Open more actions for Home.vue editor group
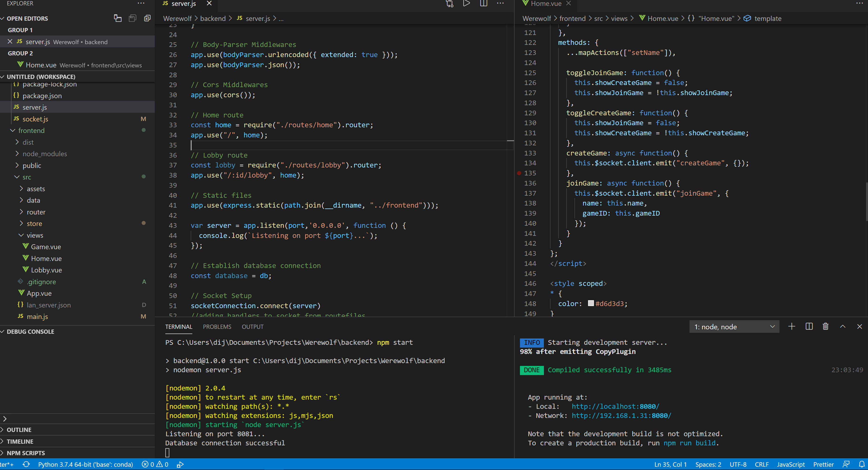The image size is (868, 470). pos(860,3)
